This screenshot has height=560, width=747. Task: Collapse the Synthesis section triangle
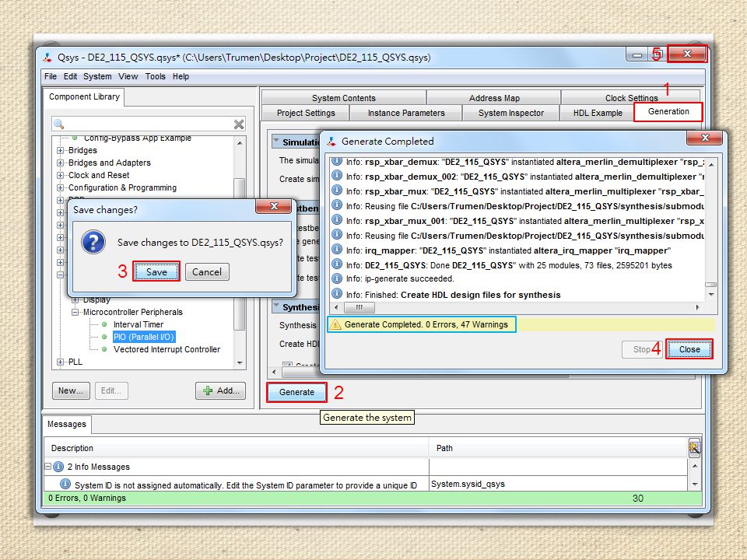[x=276, y=306]
